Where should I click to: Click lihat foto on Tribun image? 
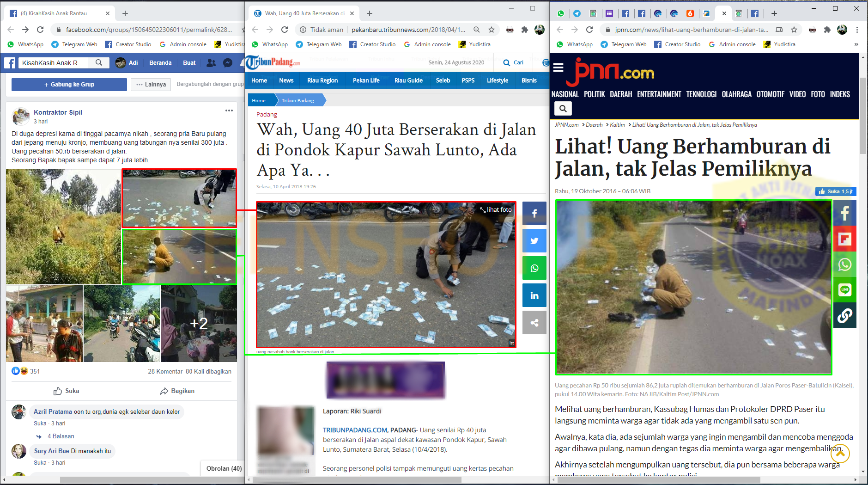[x=496, y=209]
